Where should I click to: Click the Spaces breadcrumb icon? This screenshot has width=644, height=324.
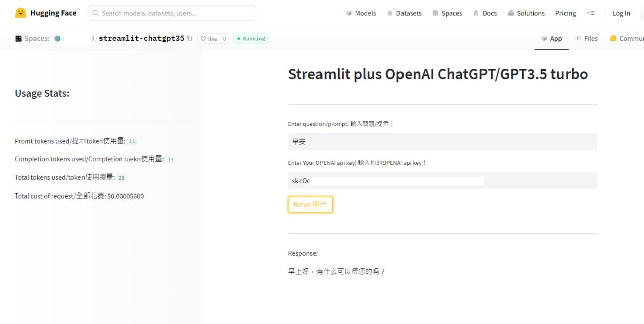pos(18,39)
